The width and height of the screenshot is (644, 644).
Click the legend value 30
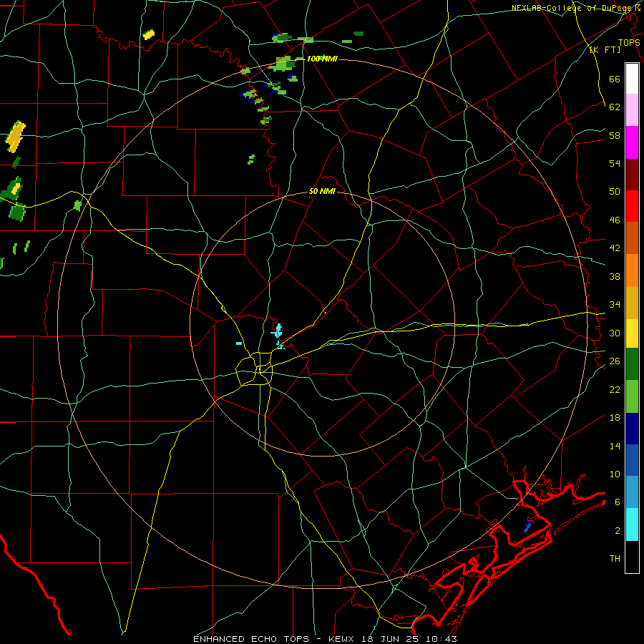615,333
